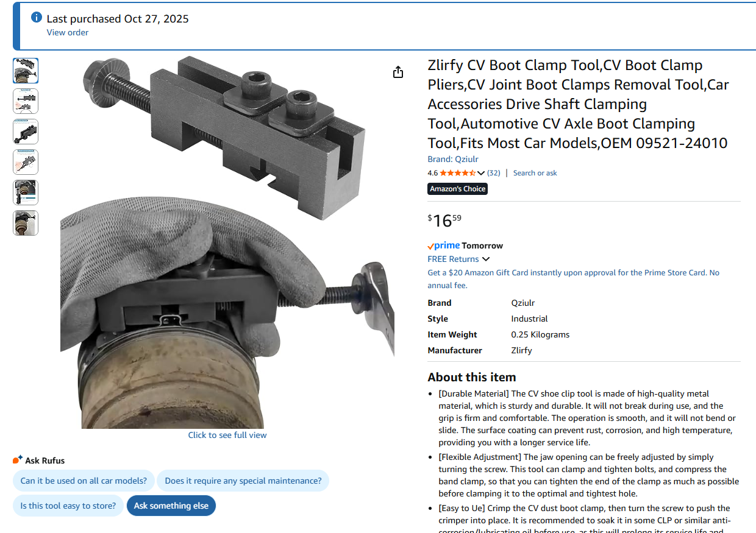
Task: Click to see full view of image
Action: 227,435
